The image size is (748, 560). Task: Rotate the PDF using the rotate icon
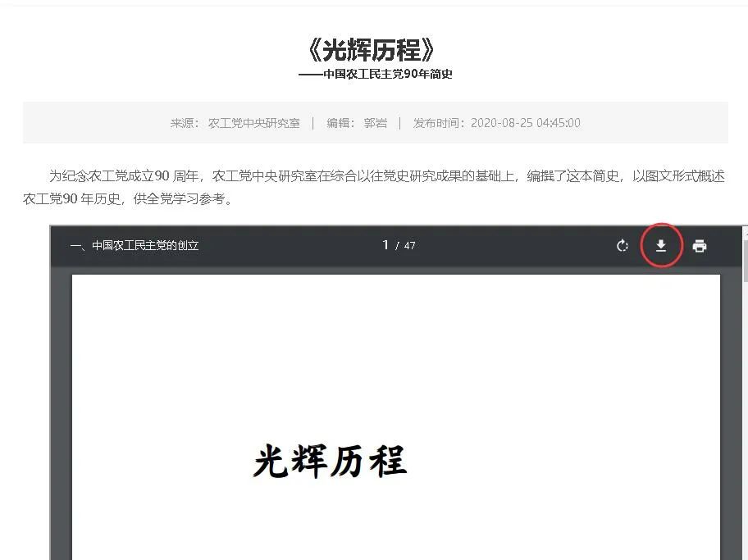tap(623, 245)
